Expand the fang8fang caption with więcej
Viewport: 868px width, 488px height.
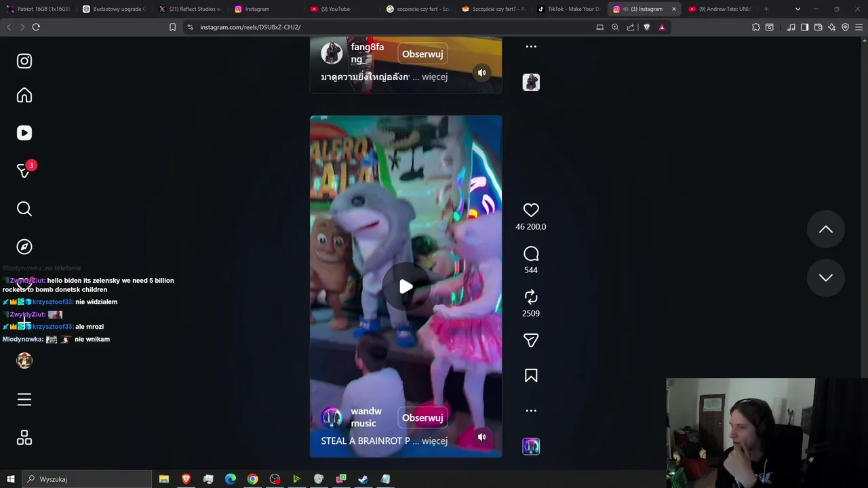tap(435, 77)
